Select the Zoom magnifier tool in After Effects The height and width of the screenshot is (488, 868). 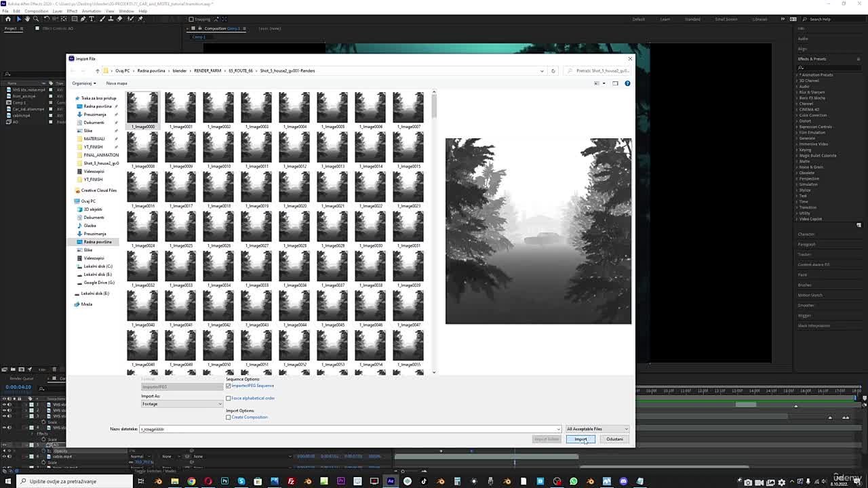(x=36, y=19)
